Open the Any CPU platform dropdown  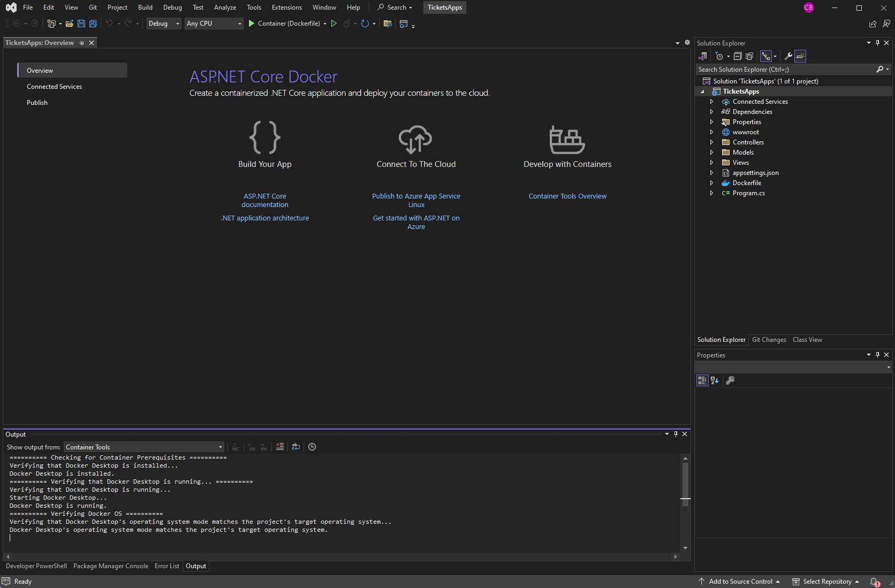pyautogui.click(x=214, y=24)
